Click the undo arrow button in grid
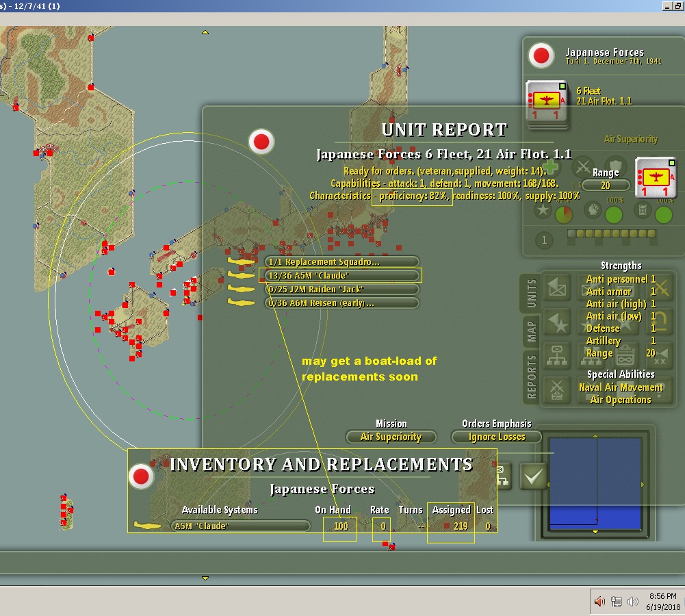685x616 pixels. [660, 322]
